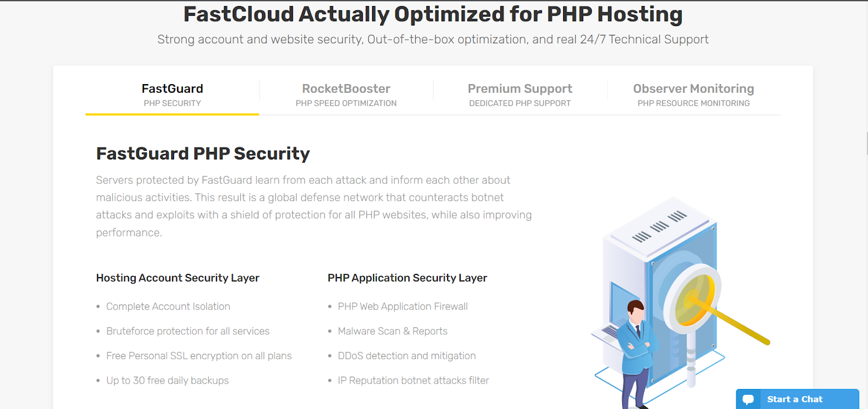This screenshot has width=868, height=409.
Task: Open the Premium Support tab
Action: [x=520, y=95]
